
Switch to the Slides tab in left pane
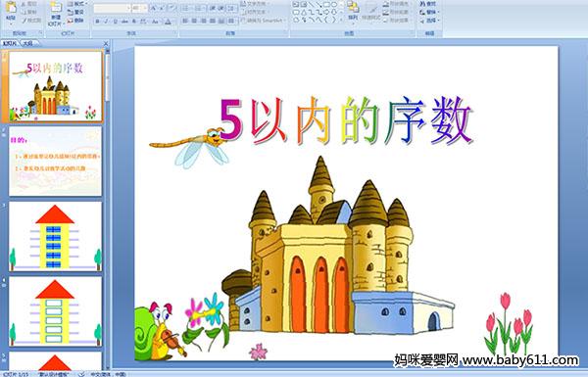click(x=10, y=43)
